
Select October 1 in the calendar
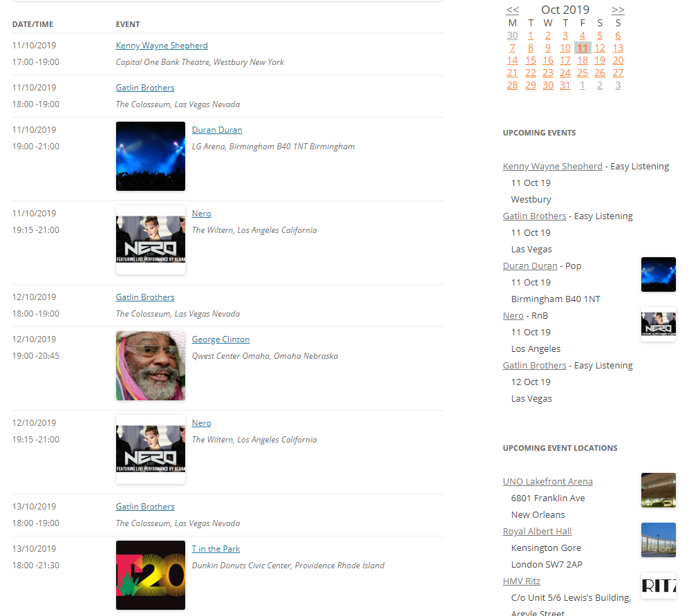pyautogui.click(x=530, y=36)
